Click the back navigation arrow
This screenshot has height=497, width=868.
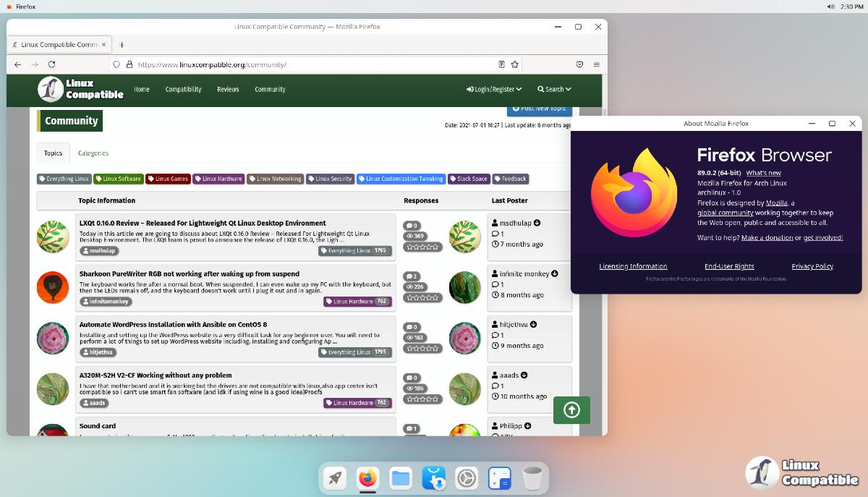click(18, 64)
